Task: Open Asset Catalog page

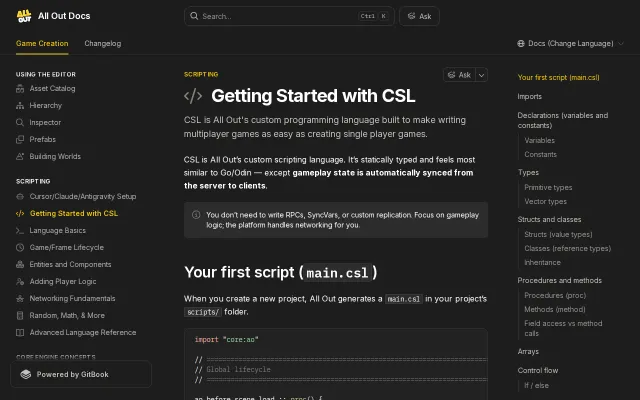Action: [52, 89]
